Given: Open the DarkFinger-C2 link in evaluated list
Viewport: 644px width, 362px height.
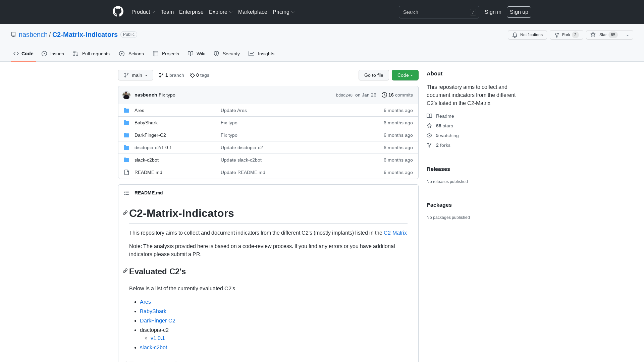Looking at the screenshot, I should (158, 320).
